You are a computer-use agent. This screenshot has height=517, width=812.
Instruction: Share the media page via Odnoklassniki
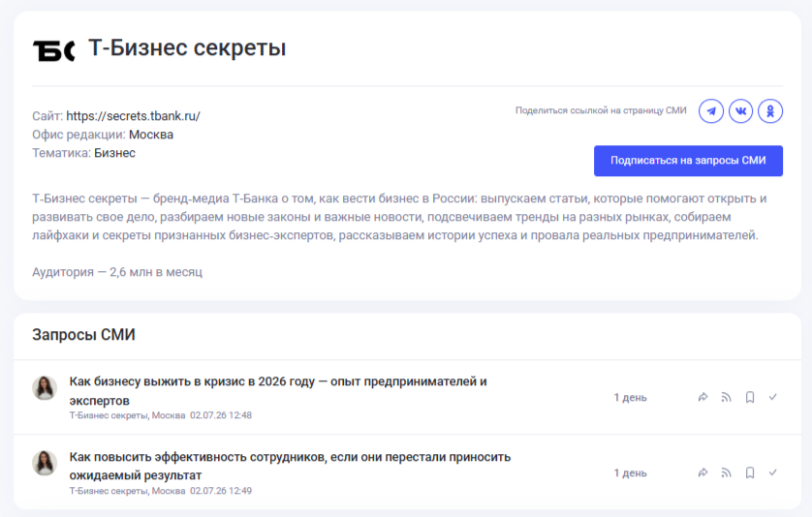(770, 110)
